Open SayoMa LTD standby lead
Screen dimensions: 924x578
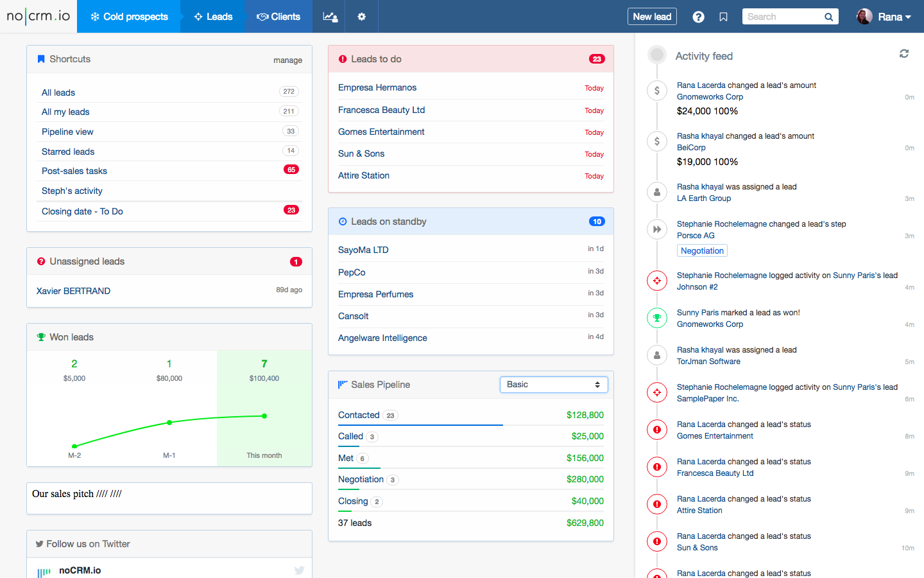pyautogui.click(x=363, y=250)
